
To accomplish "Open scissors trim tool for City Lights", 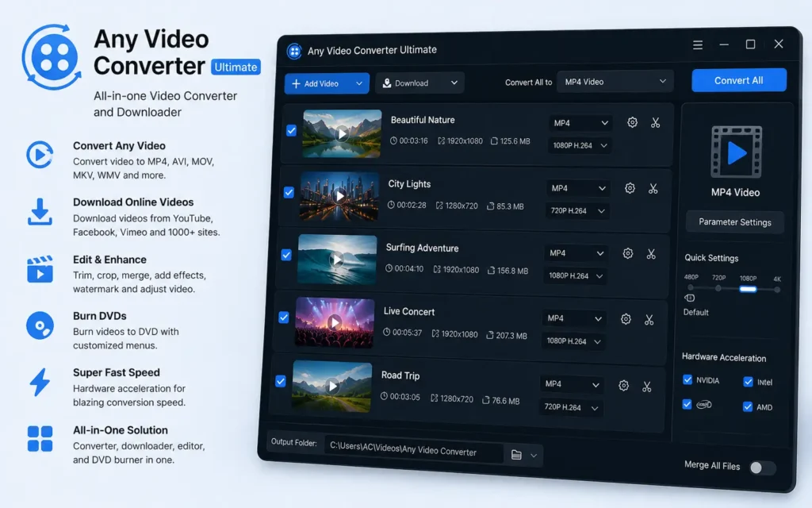I will 653,189.
